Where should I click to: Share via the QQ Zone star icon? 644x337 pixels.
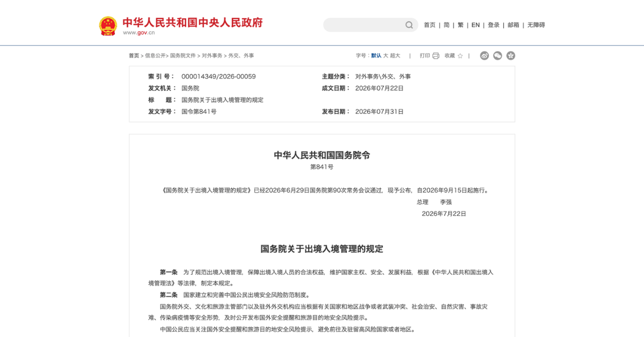pyautogui.click(x=511, y=55)
